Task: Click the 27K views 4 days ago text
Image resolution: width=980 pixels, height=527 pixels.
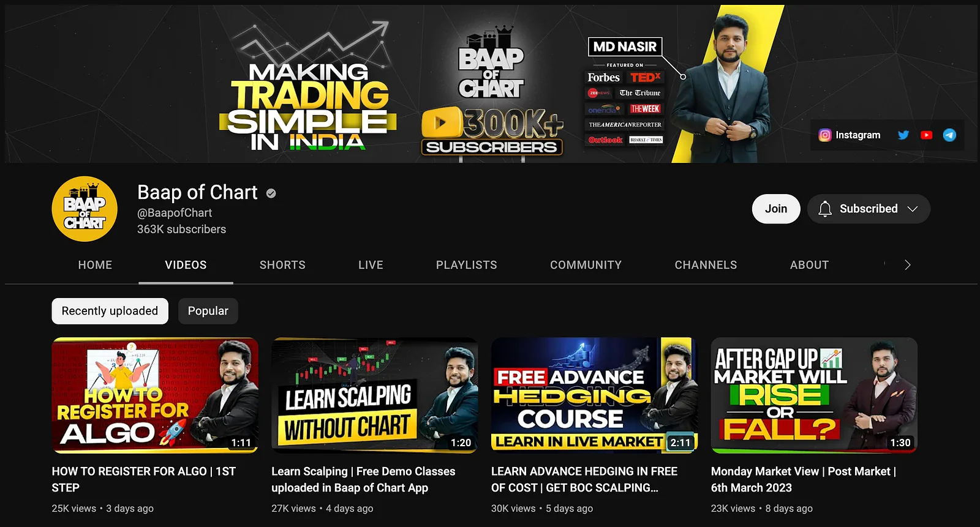Action: (x=322, y=509)
